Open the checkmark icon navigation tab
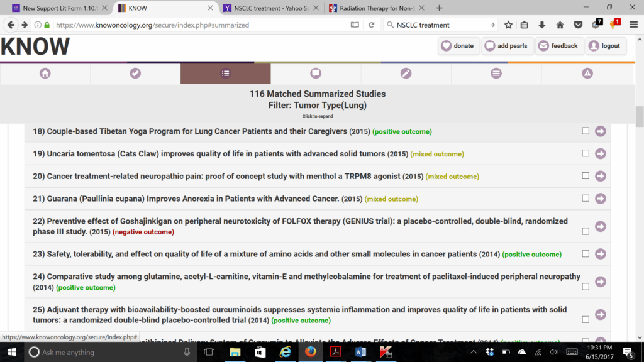 click(135, 74)
